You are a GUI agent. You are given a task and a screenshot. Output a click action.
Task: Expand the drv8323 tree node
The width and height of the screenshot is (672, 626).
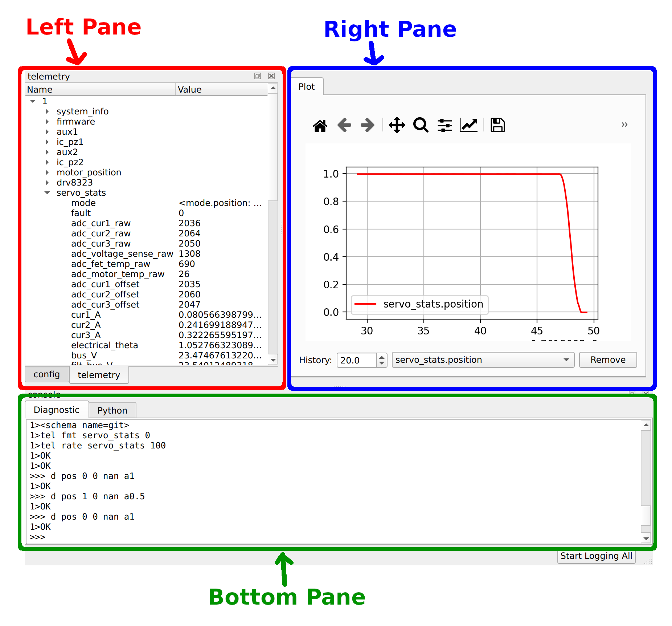click(47, 183)
